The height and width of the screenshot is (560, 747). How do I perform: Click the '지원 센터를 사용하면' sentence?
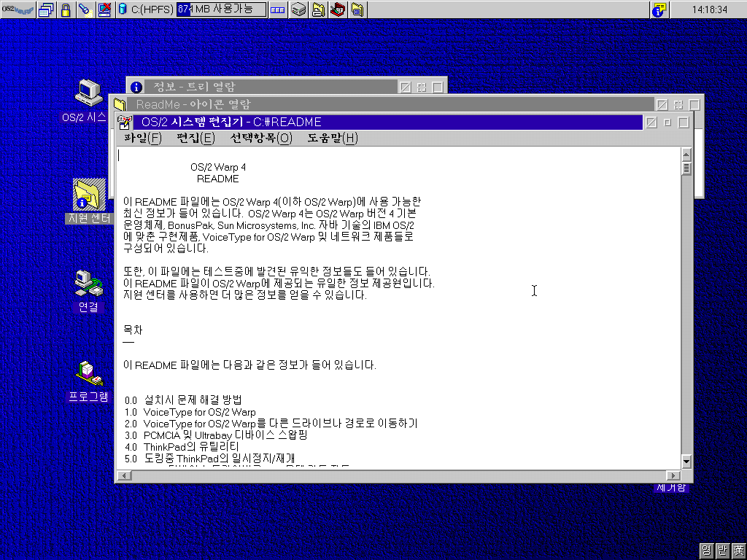[x=245, y=295]
